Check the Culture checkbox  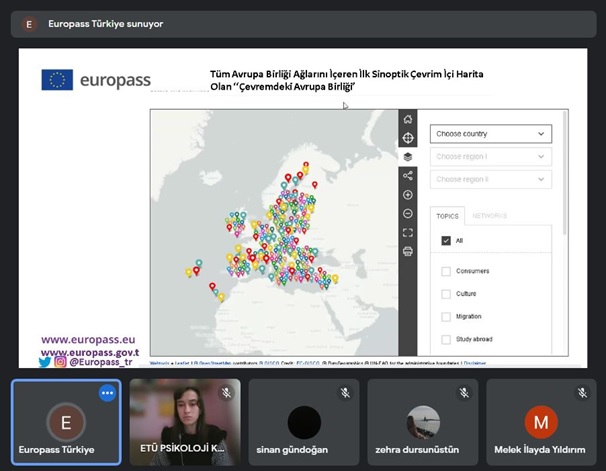click(x=446, y=294)
